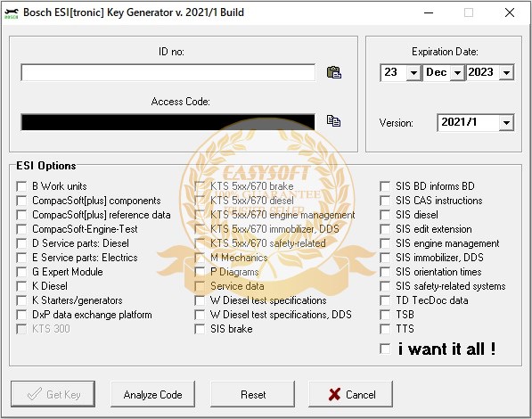The height and width of the screenshot is (419, 532).
Task: Open the Version dropdown showing 2021/1
Action: (x=506, y=122)
